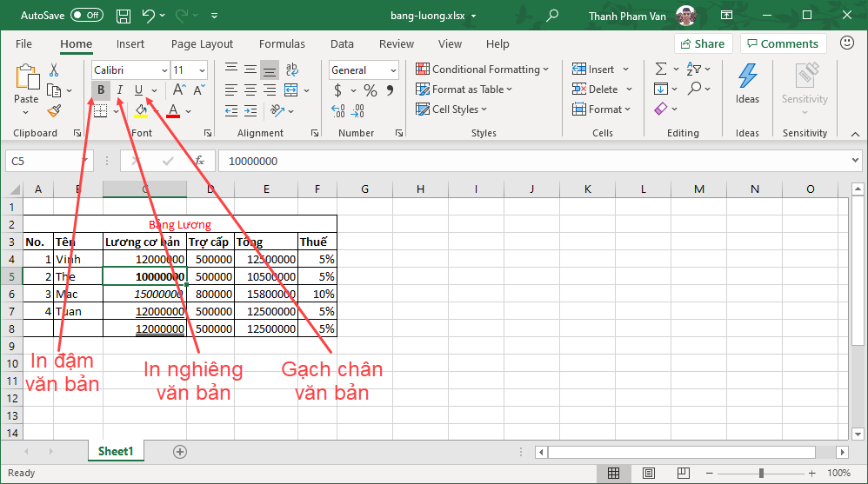Switch to Page Break Preview in status bar

tap(684, 473)
